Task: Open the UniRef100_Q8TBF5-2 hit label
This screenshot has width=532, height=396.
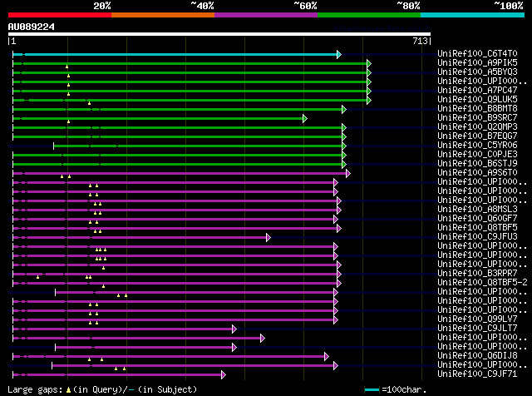Action: (x=482, y=283)
